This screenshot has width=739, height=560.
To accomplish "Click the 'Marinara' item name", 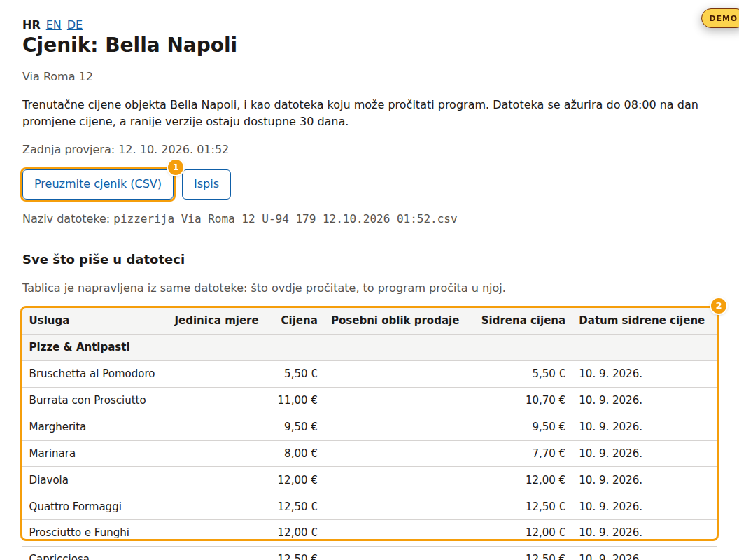I will pyautogui.click(x=52, y=454).
